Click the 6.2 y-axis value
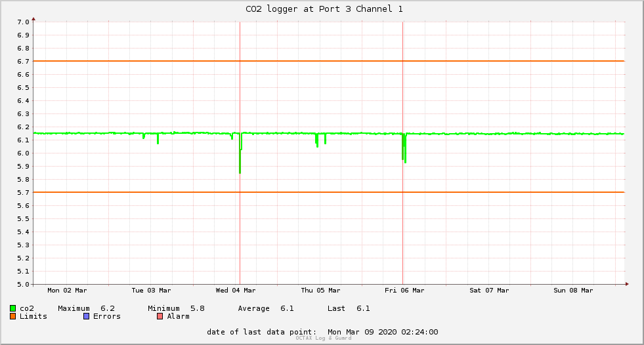 click(x=23, y=127)
